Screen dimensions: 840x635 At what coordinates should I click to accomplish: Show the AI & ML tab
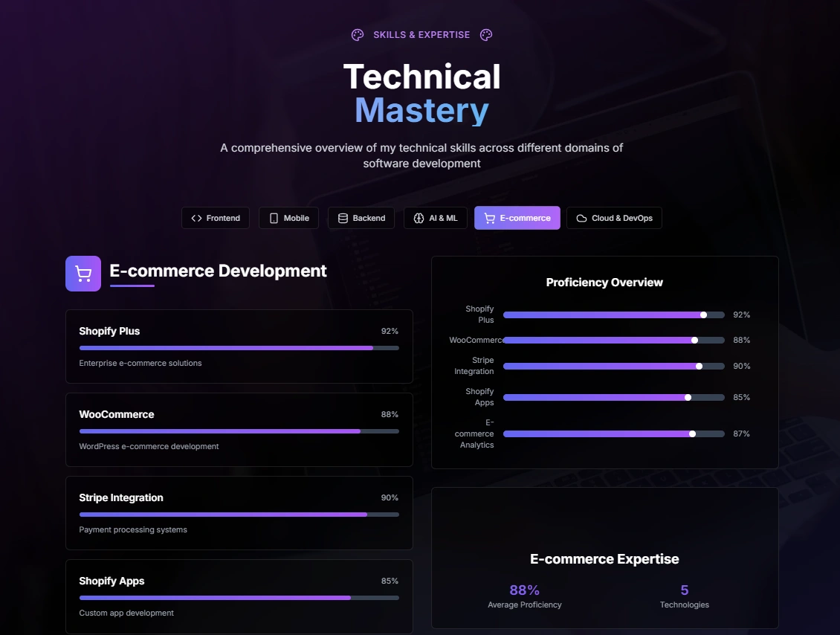[436, 218]
